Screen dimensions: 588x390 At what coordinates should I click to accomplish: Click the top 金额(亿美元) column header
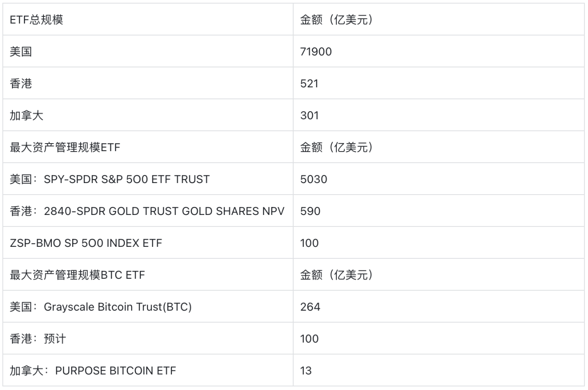(x=336, y=20)
